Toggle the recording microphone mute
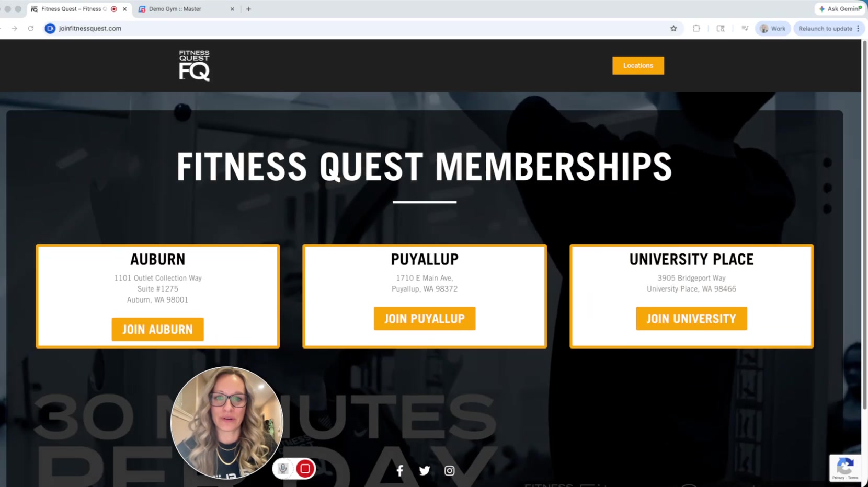This screenshot has height=487, width=868. [283, 469]
